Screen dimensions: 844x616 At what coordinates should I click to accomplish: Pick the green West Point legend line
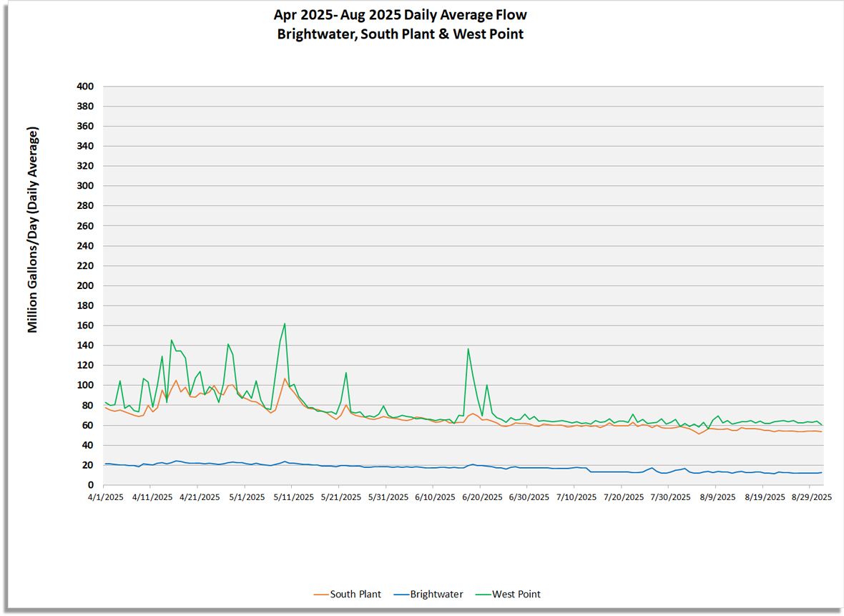(x=482, y=594)
